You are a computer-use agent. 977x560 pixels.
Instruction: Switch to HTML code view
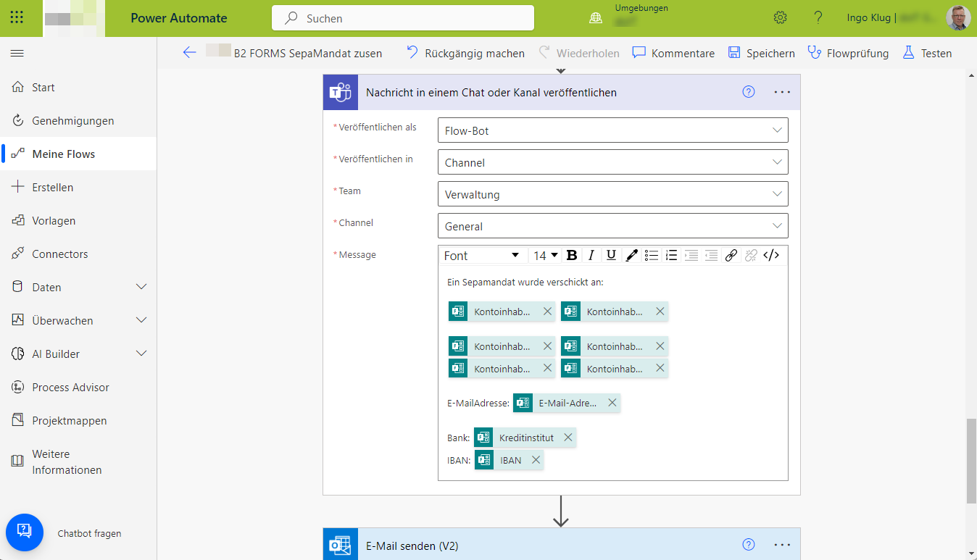771,255
